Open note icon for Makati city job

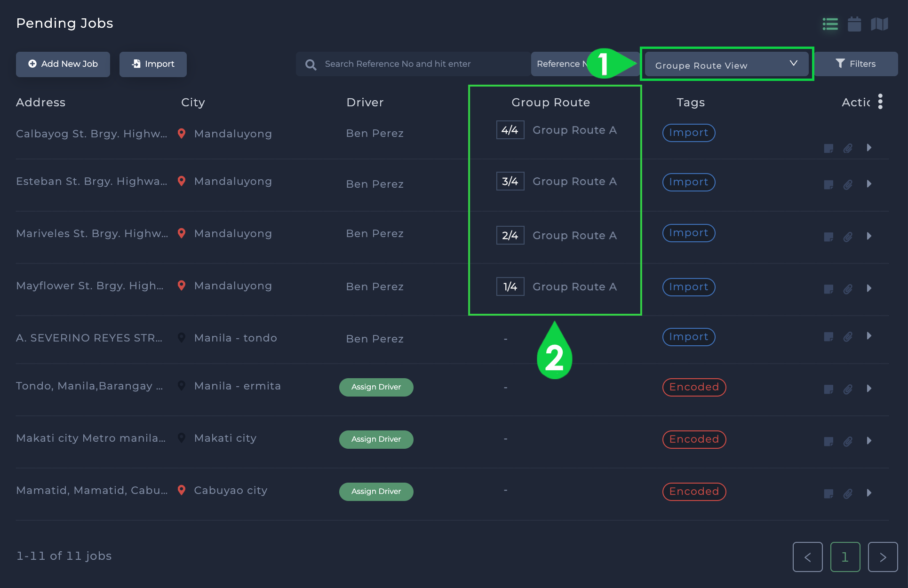829,442
